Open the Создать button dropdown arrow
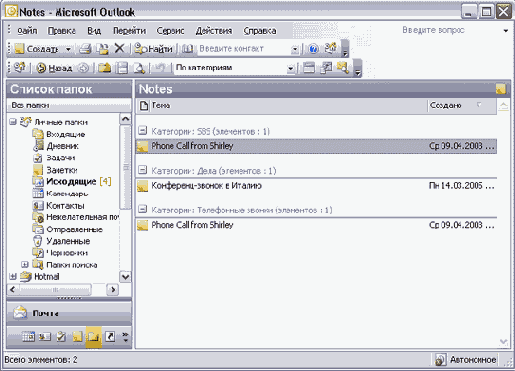This screenshot has width=515, height=371. 68,49
